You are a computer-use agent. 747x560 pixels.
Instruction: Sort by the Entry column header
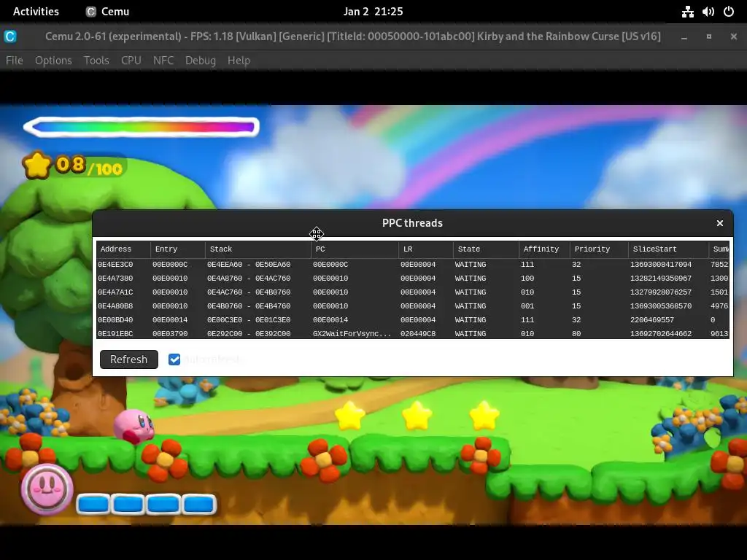[178, 249]
